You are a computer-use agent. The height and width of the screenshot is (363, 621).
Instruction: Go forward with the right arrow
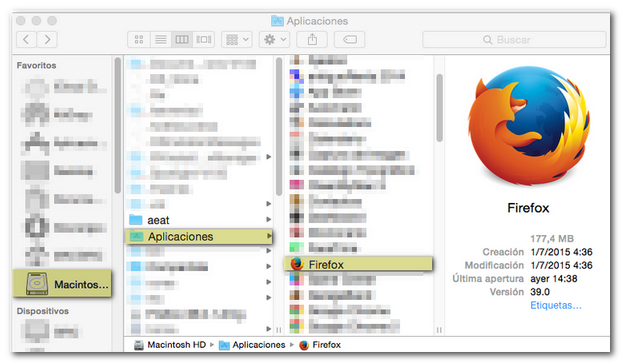click(x=47, y=40)
